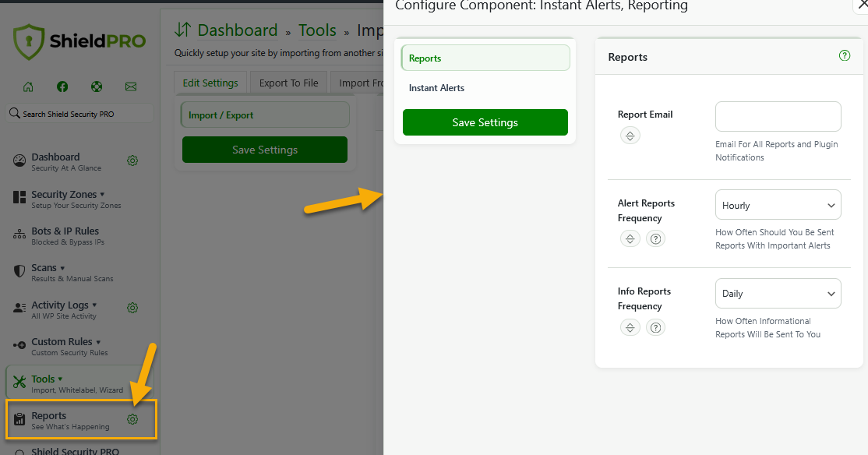Screen dimensions: 868x455
Task: Click the Tools wrench icon
Action: [x=19, y=382]
